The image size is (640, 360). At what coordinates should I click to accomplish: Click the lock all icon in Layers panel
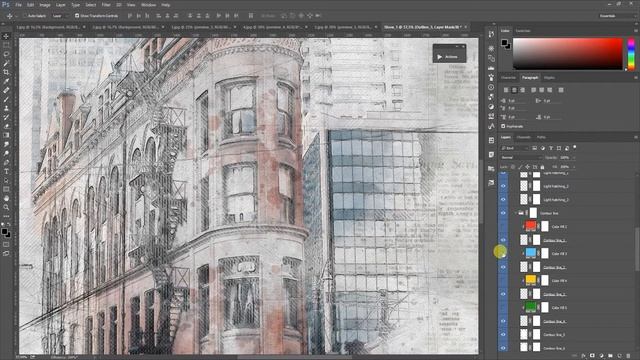pyautogui.click(x=542, y=167)
